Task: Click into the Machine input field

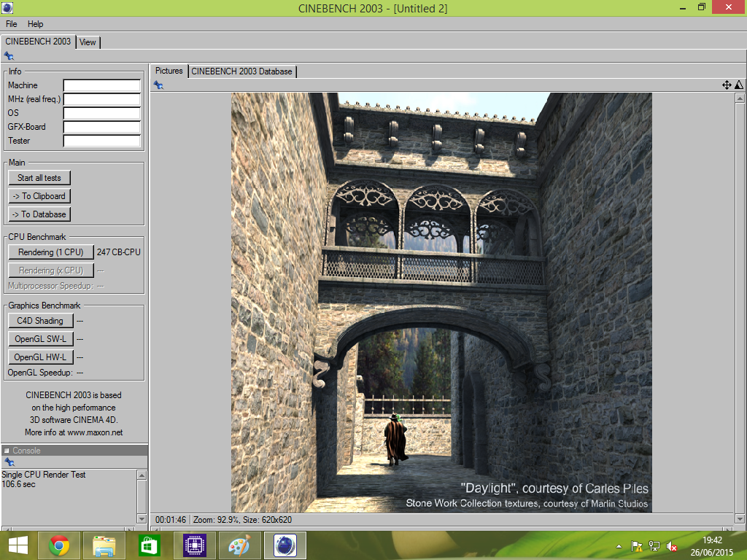Action: pyautogui.click(x=102, y=85)
